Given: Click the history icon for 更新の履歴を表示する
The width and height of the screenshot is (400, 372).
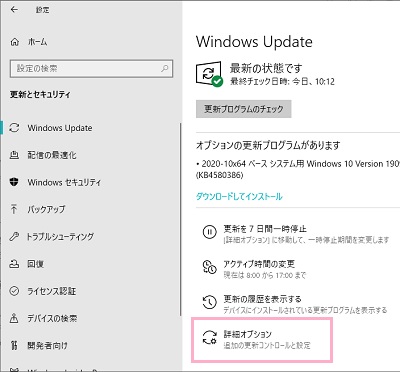Looking at the screenshot, I should (209, 302).
